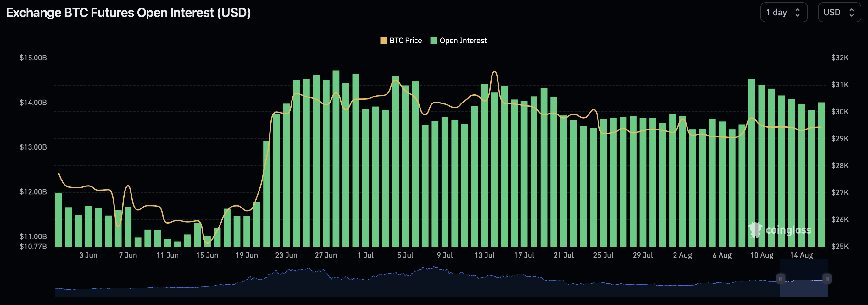Grab the right range slider handle
The image size is (868, 305).
tap(827, 279)
